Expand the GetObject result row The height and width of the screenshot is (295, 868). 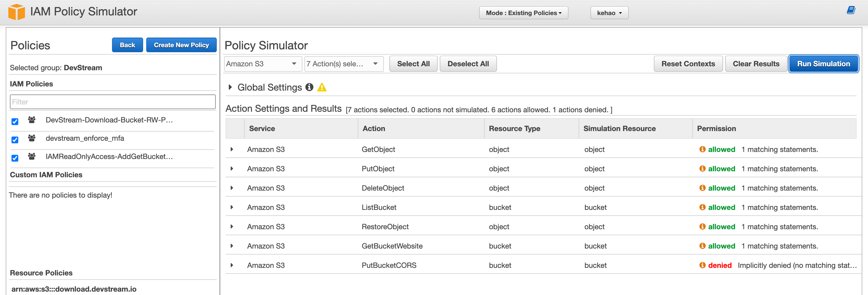coord(232,149)
